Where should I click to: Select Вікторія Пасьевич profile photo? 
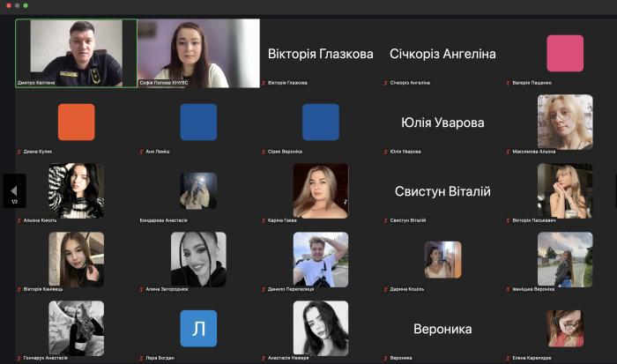pyautogui.click(x=565, y=191)
